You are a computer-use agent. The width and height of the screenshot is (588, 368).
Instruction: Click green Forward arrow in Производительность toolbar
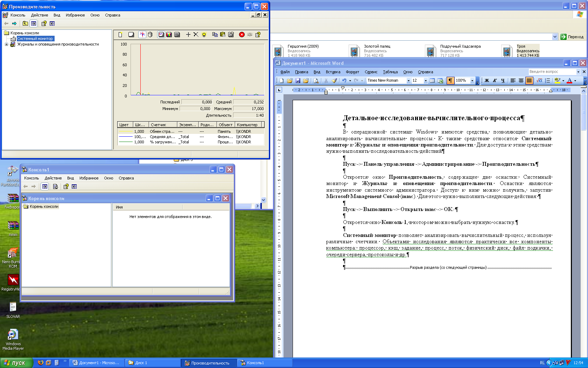pos(14,23)
